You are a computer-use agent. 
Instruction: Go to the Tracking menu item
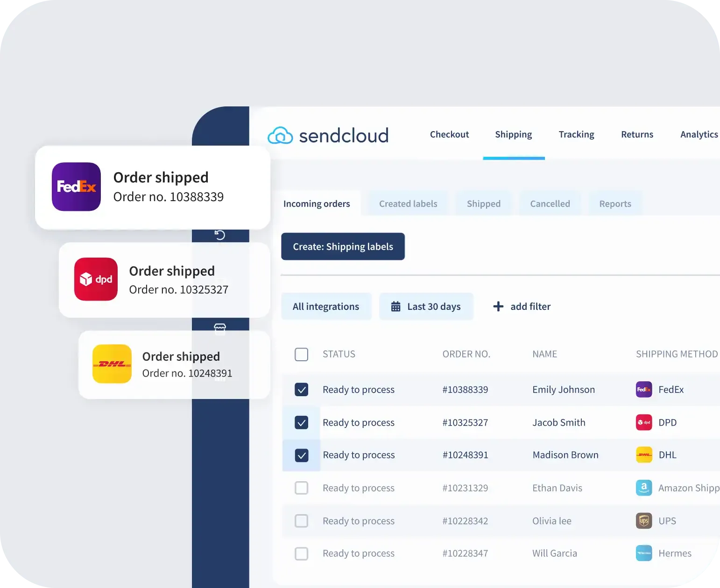pyautogui.click(x=576, y=134)
